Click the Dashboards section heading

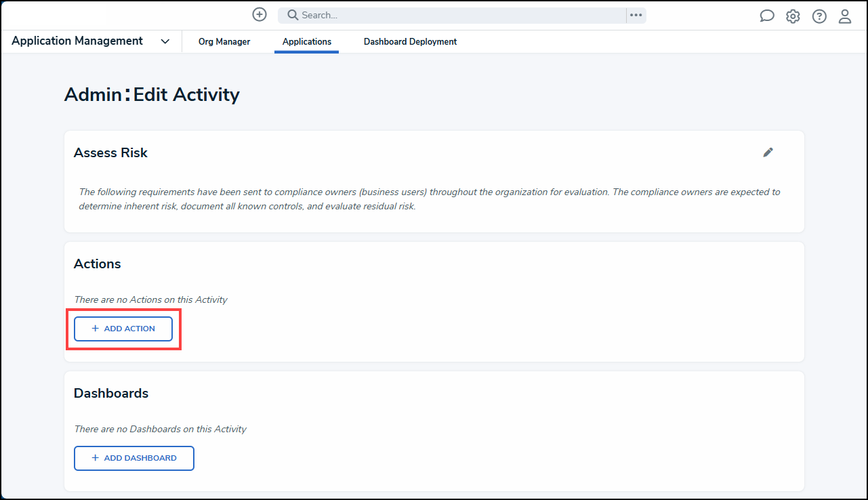pos(111,393)
